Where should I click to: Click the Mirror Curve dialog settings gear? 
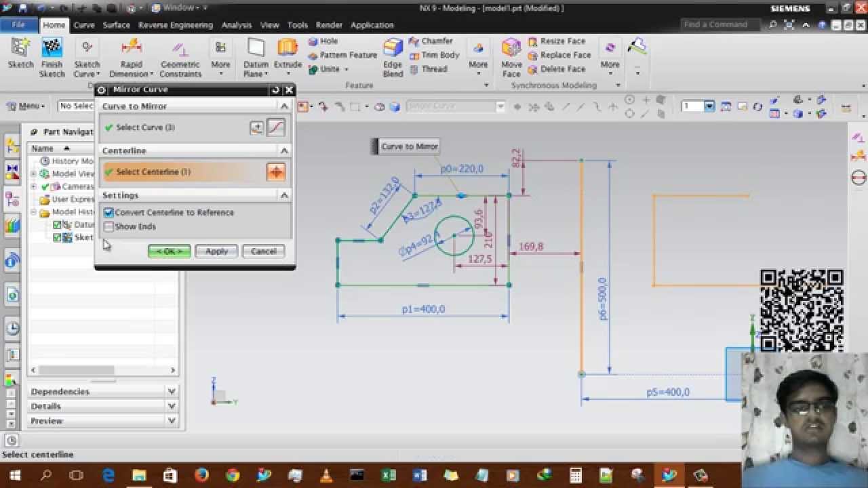click(x=102, y=89)
